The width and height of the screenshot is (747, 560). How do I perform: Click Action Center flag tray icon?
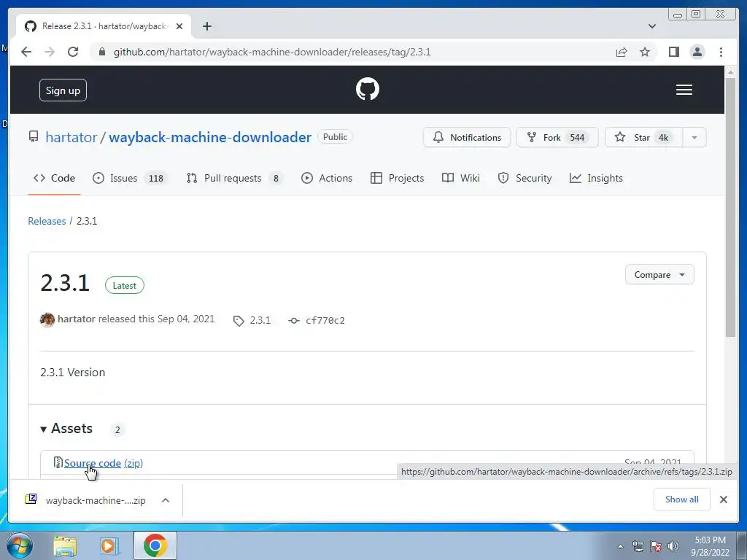click(656, 546)
